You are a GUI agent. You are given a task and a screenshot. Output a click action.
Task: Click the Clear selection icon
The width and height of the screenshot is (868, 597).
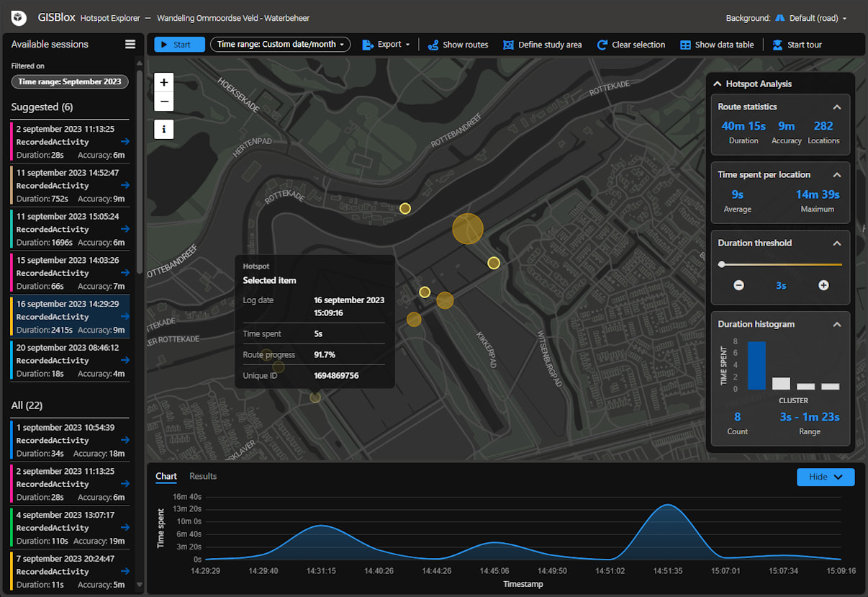click(x=602, y=45)
